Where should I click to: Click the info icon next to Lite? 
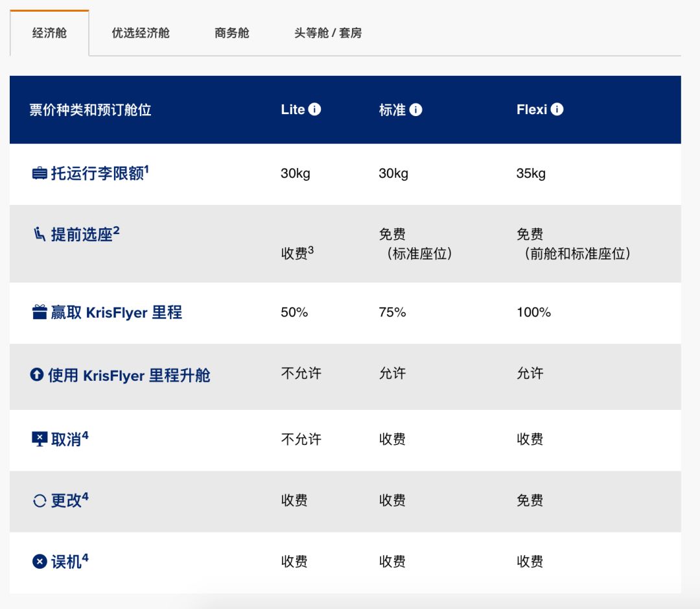pos(314,110)
